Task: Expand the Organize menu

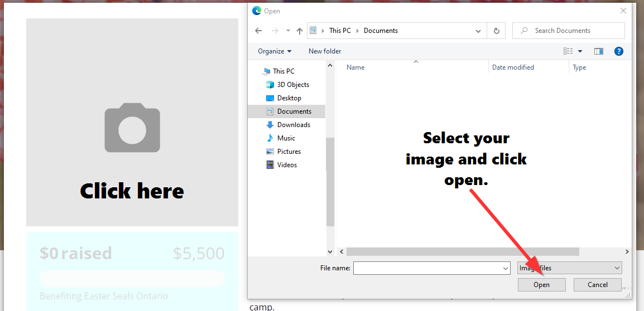Action: pyautogui.click(x=275, y=51)
